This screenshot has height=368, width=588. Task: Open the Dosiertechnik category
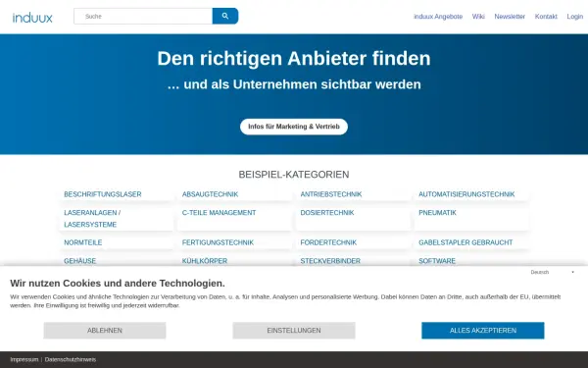pyautogui.click(x=327, y=213)
